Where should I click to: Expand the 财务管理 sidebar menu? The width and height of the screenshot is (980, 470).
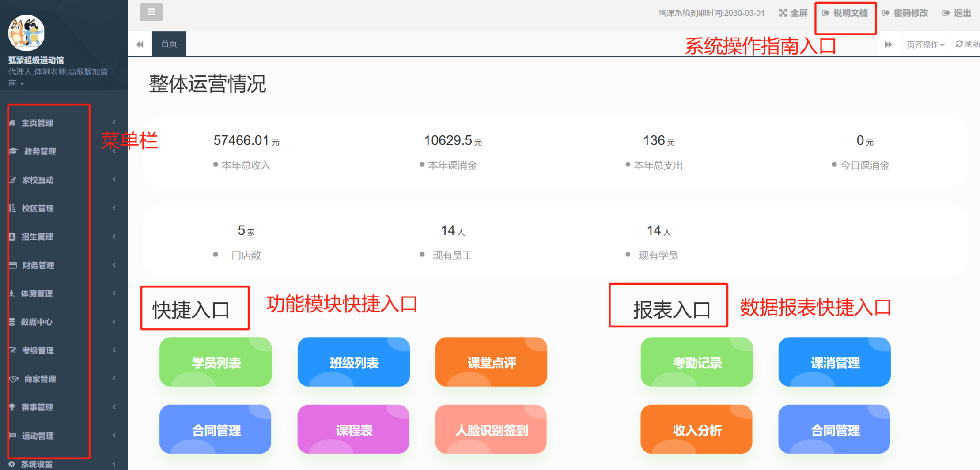point(38,265)
